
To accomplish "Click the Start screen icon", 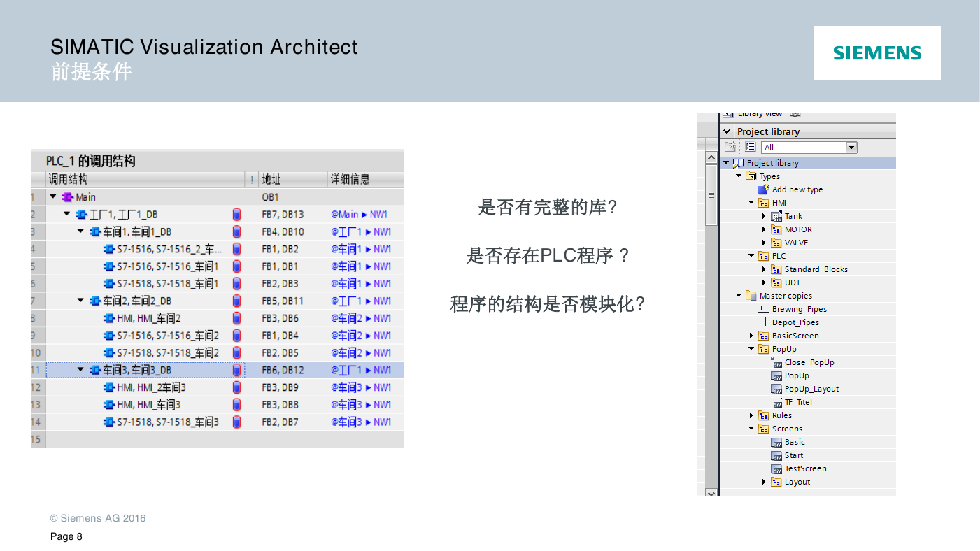I will pos(776,455).
